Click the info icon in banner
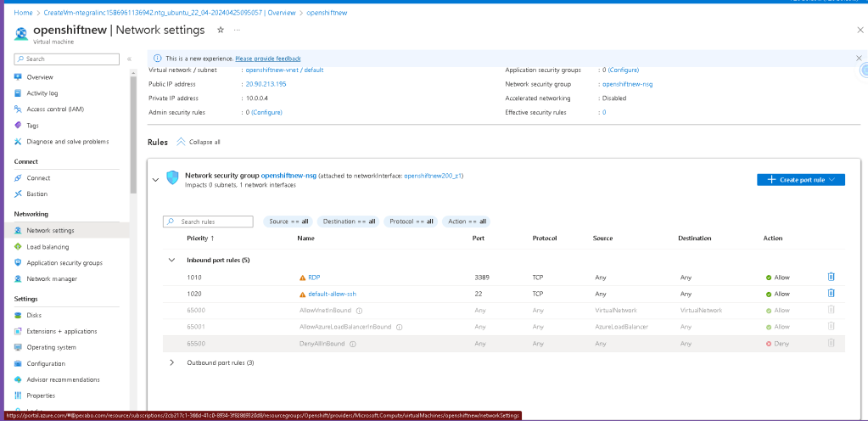The height and width of the screenshot is (421, 868). click(x=158, y=59)
